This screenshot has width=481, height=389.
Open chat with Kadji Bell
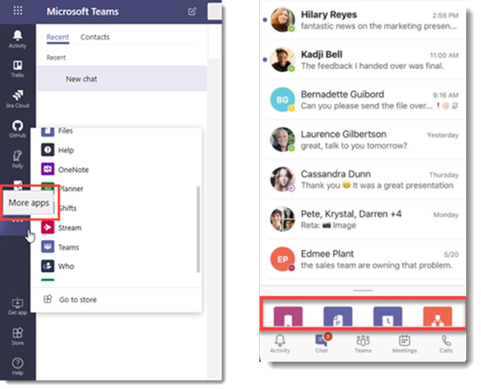pyautogui.click(x=363, y=60)
